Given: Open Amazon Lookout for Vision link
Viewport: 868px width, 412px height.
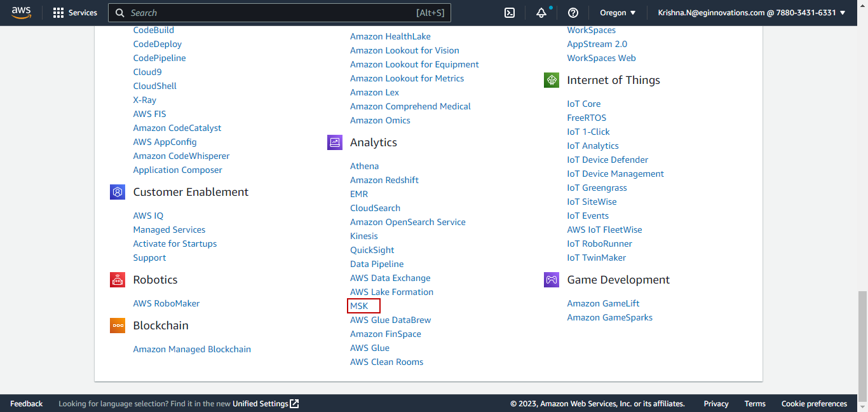Looking at the screenshot, I should (405, 50).
